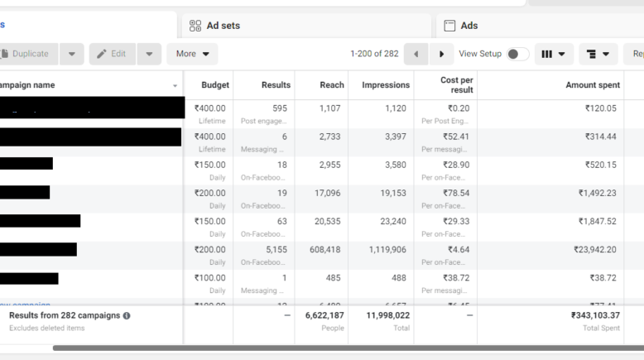Open the Breakdown dropdown
The height and width of the screenshot is (360, 644).
[598, 54]
